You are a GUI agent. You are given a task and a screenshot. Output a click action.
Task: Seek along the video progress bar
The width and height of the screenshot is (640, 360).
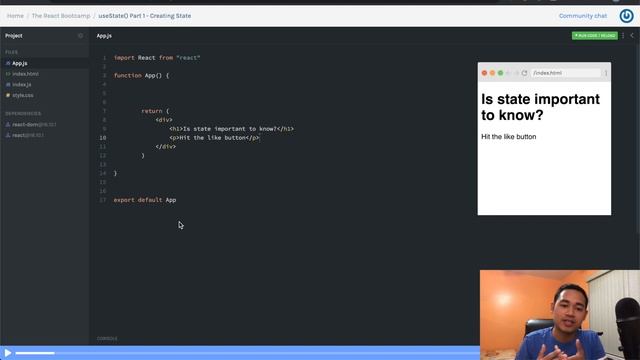click(247, 353)
